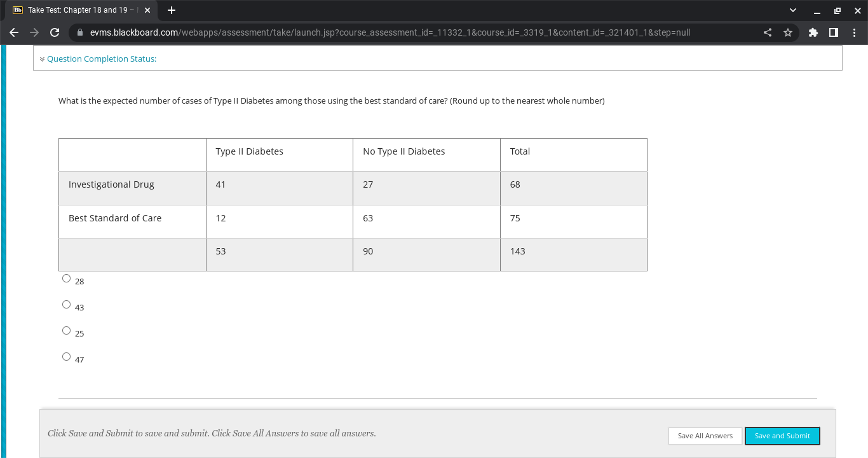Select the Take Test Chapter 18 tab
Screen dimensions: 868x458
(82, 11)
